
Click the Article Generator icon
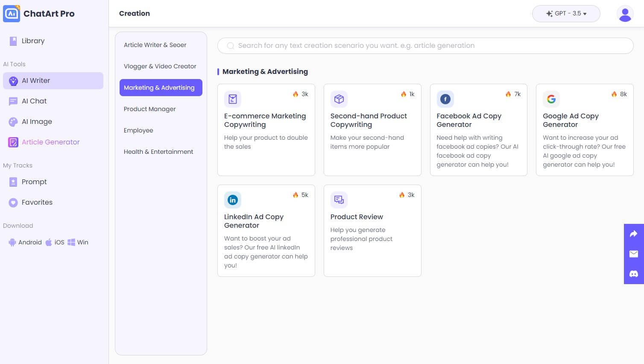coord(13,142)
